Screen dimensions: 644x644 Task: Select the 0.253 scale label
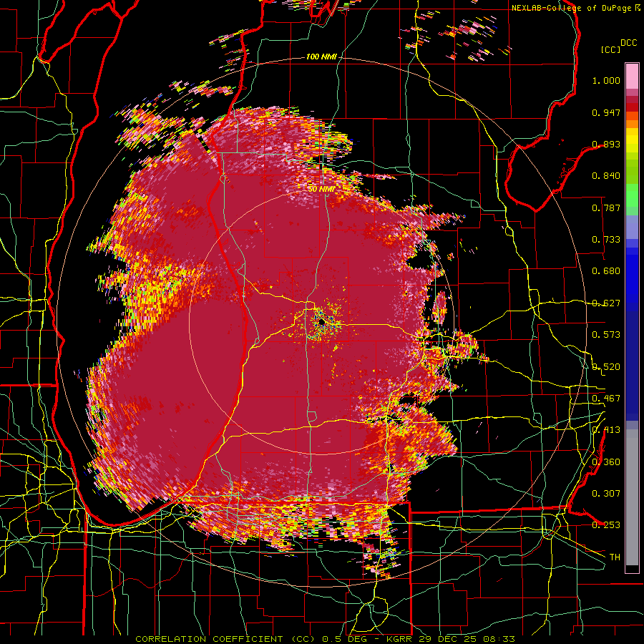tap(606, 525)
